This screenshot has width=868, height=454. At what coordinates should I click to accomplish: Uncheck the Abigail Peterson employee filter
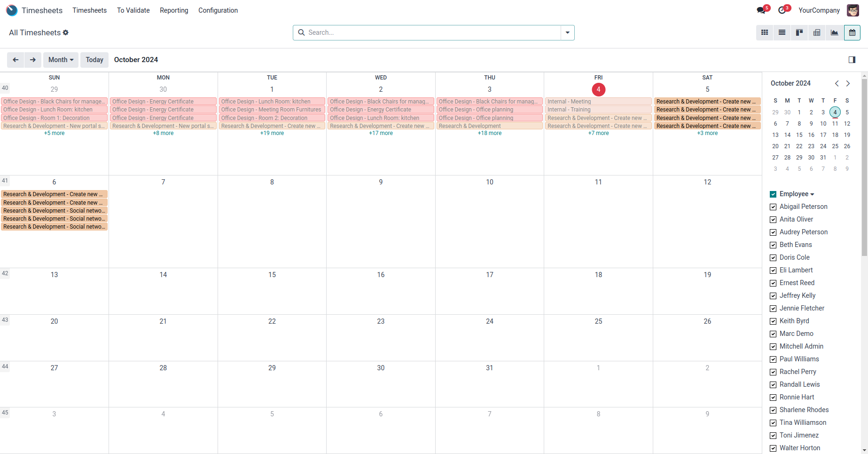click(773, 207)
